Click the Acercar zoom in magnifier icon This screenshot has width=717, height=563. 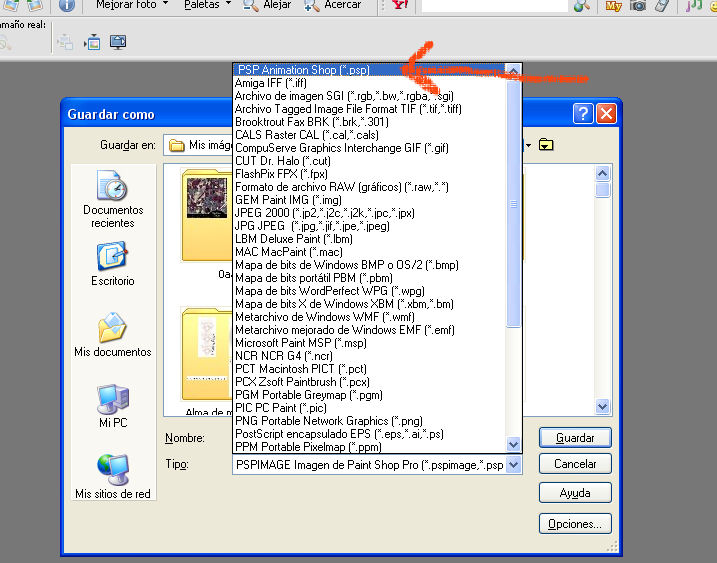[312, 5]
